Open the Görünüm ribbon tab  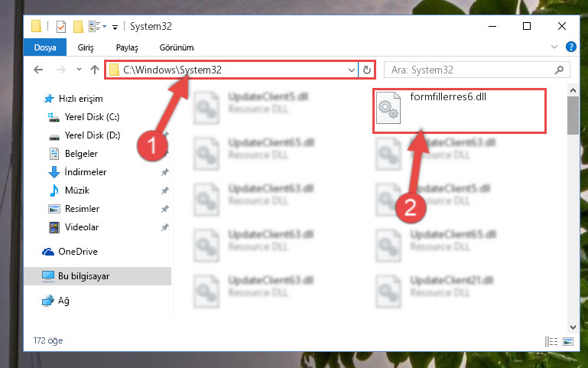tap(177, 47)
